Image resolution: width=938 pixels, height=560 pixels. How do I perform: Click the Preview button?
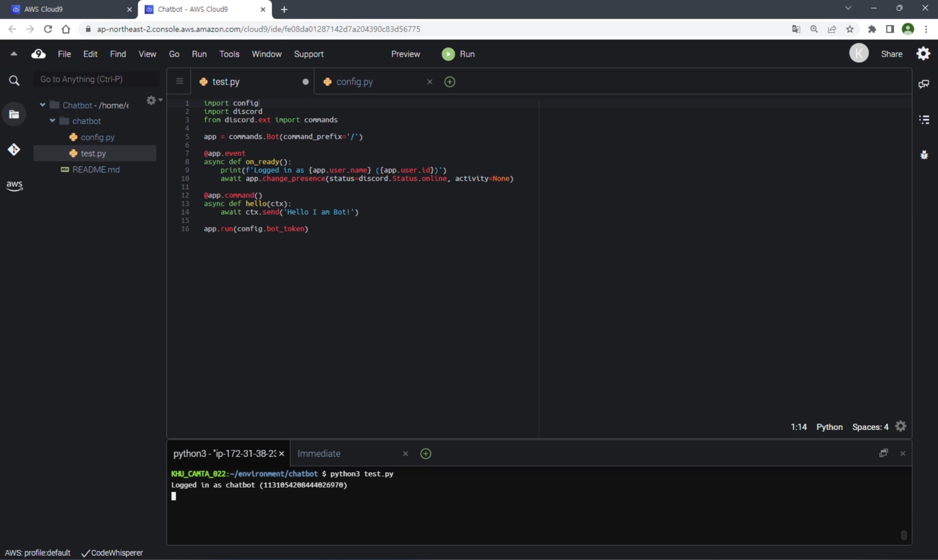click(x=405, y=54)
